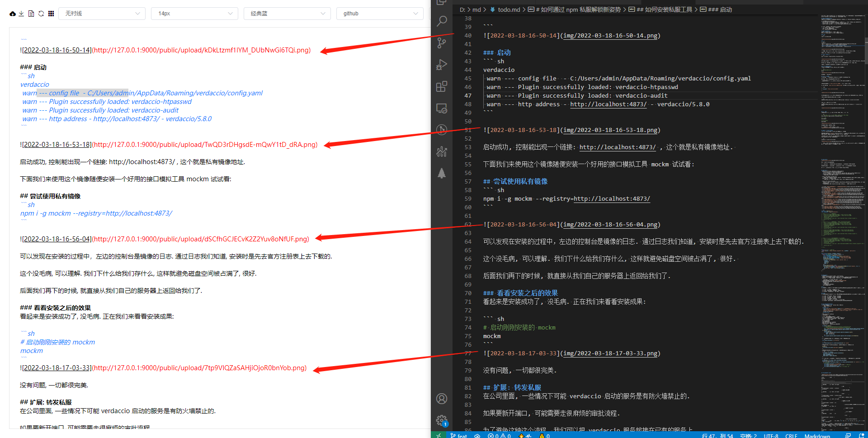Viewport: 868px width, 438px height.
Task: Open img/2022-03-18-16-50-14.png link in code
Action: (x=610, y=36)
